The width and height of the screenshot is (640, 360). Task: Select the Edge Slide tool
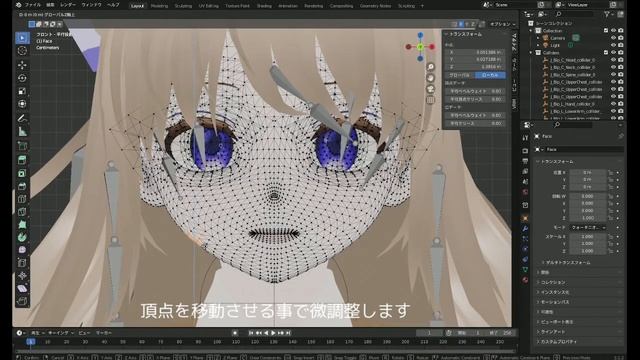[22, 262]
